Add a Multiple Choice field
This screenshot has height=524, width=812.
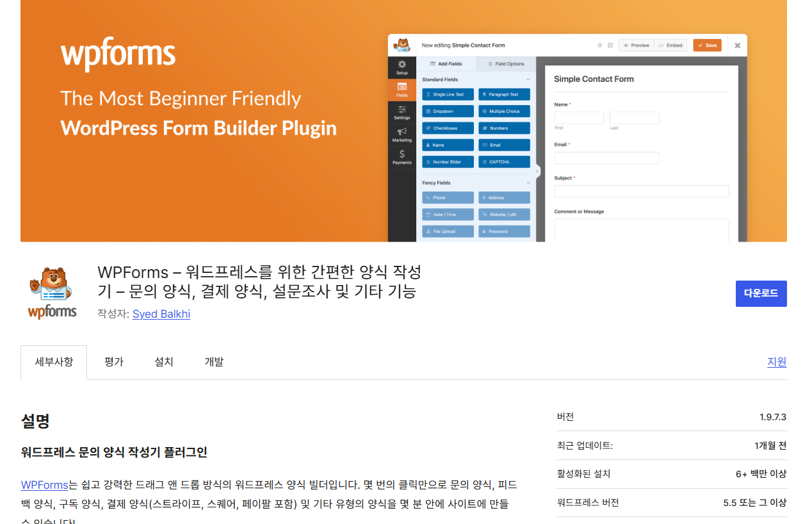[x=504, y=111]
